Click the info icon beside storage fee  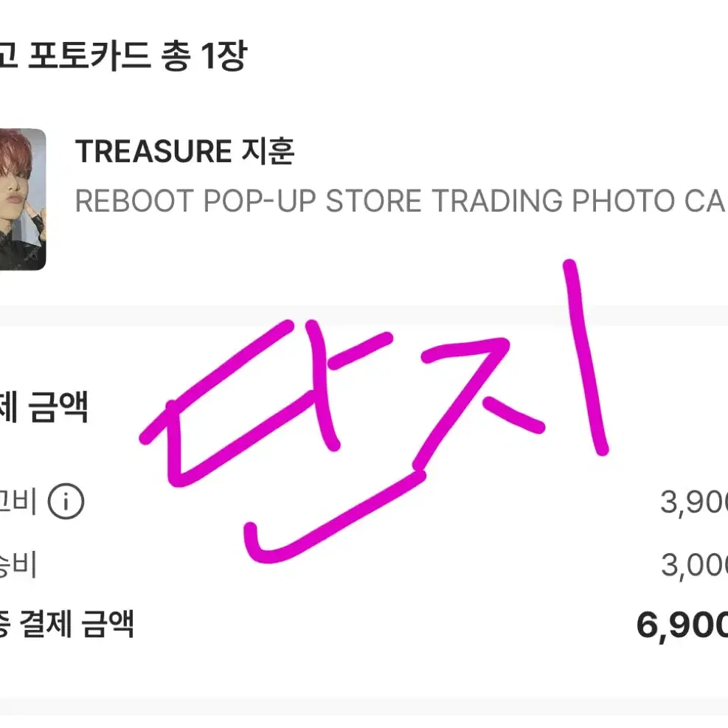(66, 502)
